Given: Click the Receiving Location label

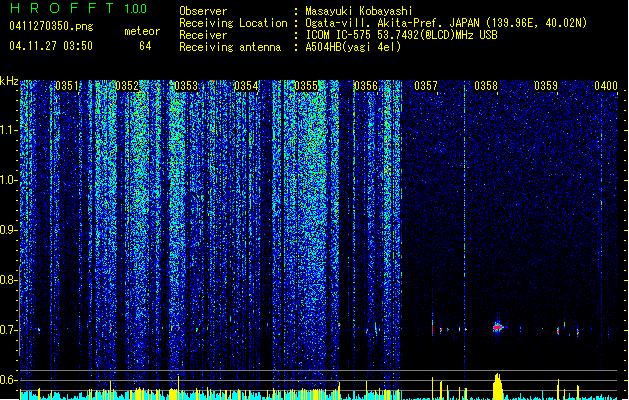Looking at the screenshot, I should pyautogui.click(x=233, y=23).
